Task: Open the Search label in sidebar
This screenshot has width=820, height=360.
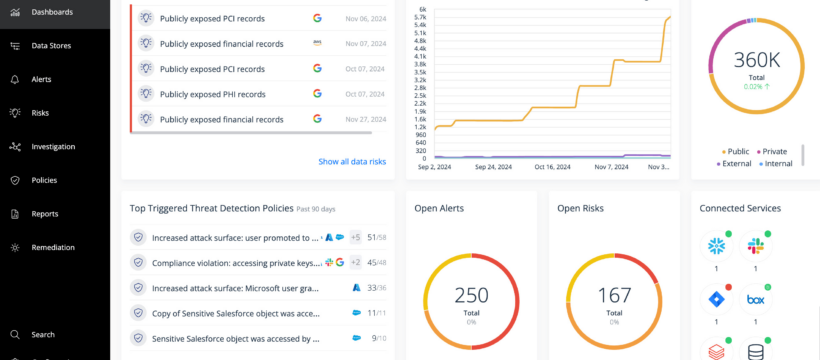Action: tap(43, 334)
